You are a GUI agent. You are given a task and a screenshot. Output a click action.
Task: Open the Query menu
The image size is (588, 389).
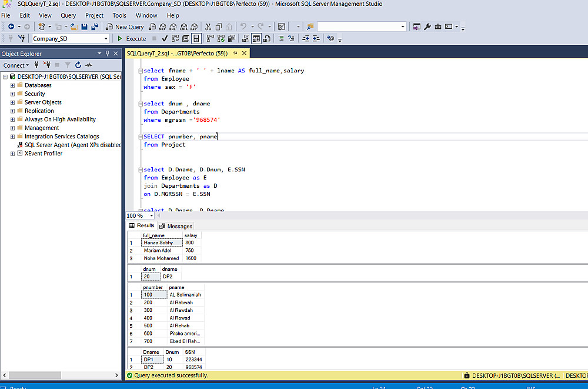tap(68, 15)
